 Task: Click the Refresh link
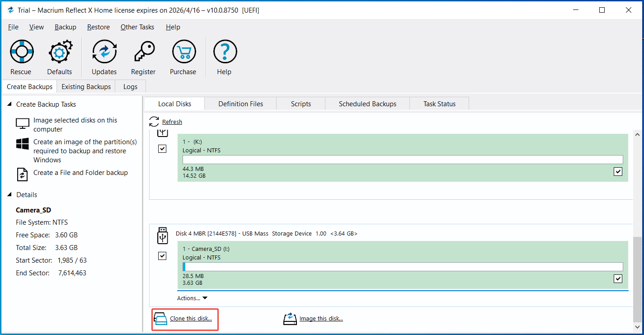tap(172, 122)
